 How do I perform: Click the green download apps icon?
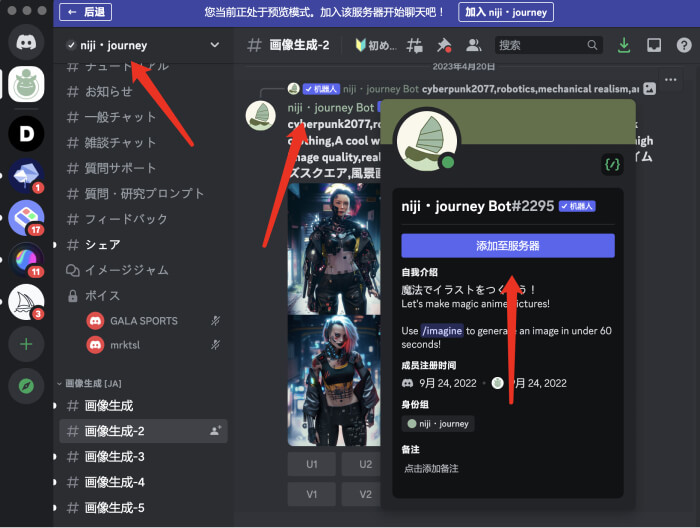click(x=624, y=45)
